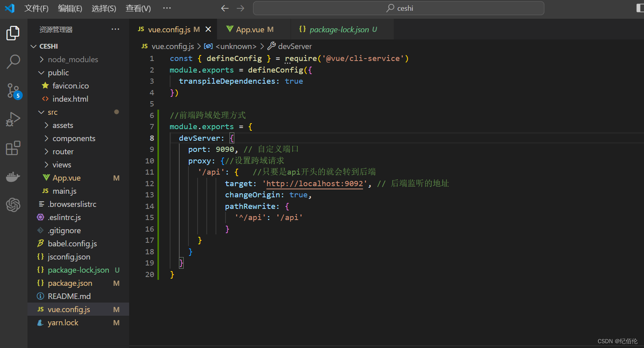The image size is (644, 348).
Task: Go forward with the right arrow
Action: 240,8
